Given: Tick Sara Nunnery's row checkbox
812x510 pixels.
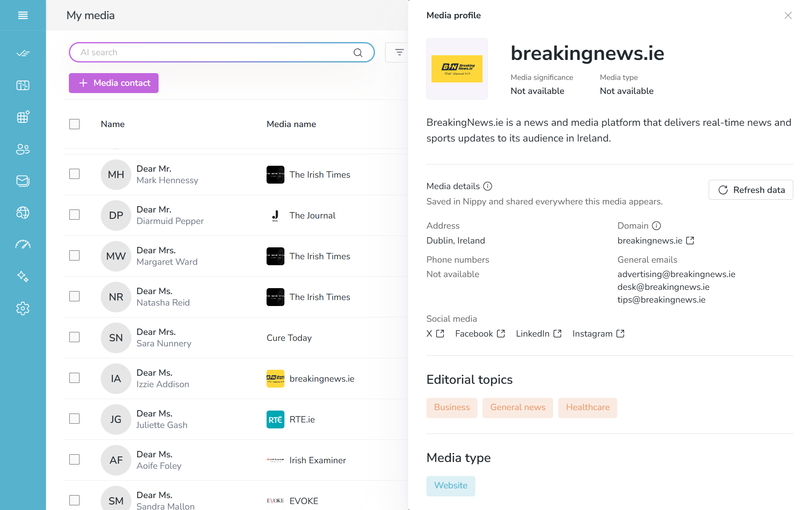Looking at the screenshot, I should [x=74, y=337].
